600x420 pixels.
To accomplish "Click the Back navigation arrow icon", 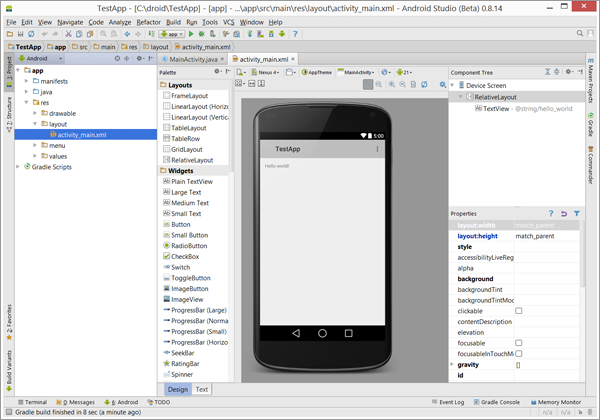I will click(x=127, y=34).
